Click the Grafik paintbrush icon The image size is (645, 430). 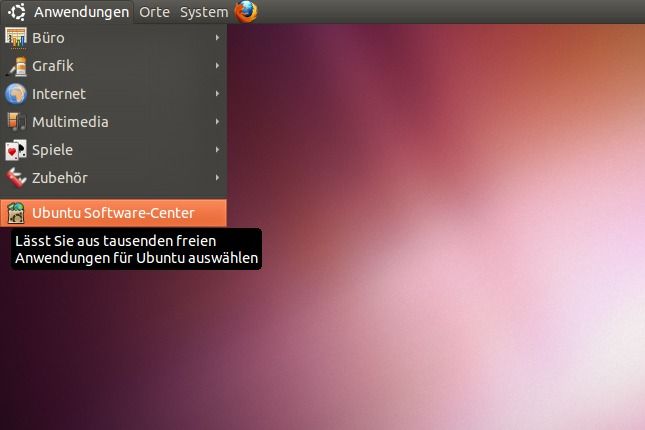pyautogui.click(x=15, y=66)
